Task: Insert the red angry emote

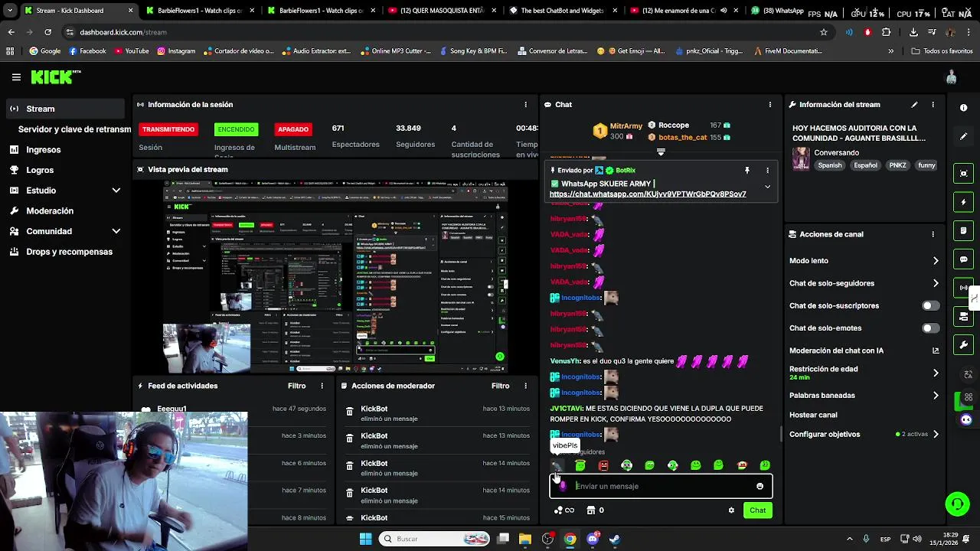Action: (603, 465)
